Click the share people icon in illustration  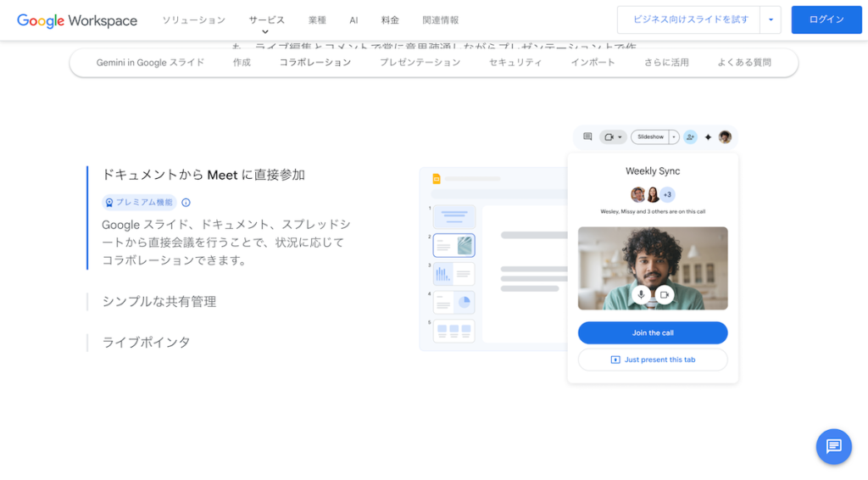coord(690,137)
